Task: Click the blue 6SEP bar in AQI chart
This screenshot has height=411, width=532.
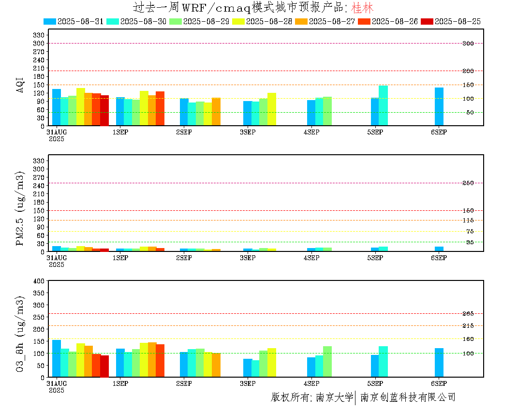Action: [x=439, y=107]
